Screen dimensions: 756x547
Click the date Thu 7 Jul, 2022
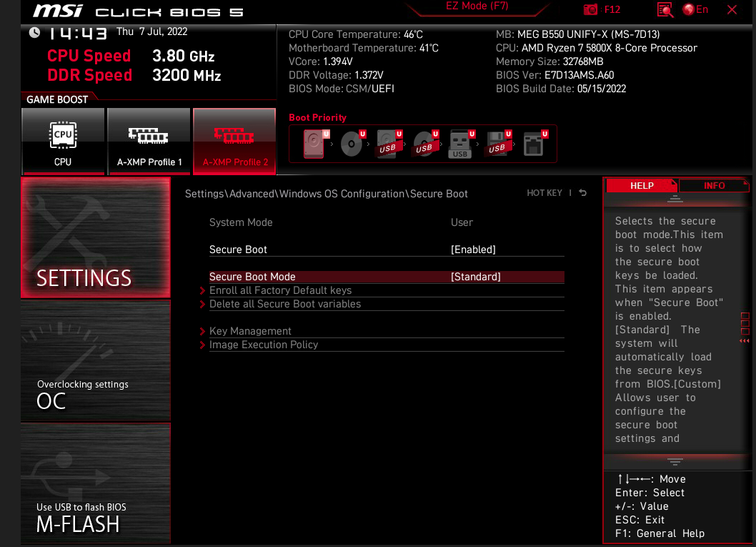click(x=152, y=32)
